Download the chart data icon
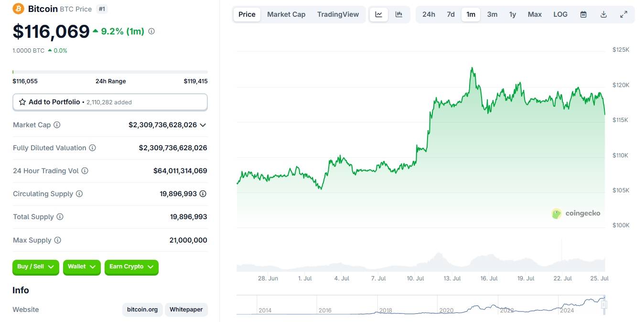Viewport: 644px width, 322px height. (603, 14)
